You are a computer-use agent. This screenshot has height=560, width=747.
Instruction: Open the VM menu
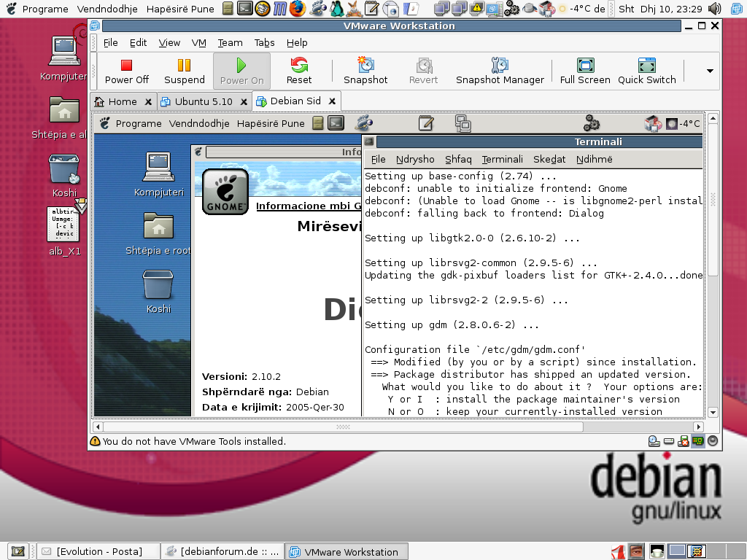pos(198,43)
